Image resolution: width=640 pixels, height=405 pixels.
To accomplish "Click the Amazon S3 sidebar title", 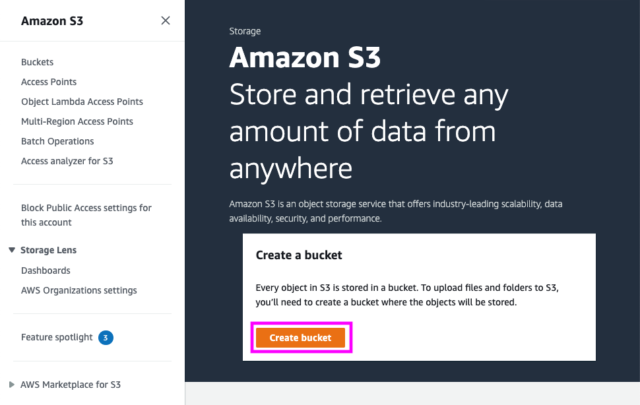I will tap(52, 21).
